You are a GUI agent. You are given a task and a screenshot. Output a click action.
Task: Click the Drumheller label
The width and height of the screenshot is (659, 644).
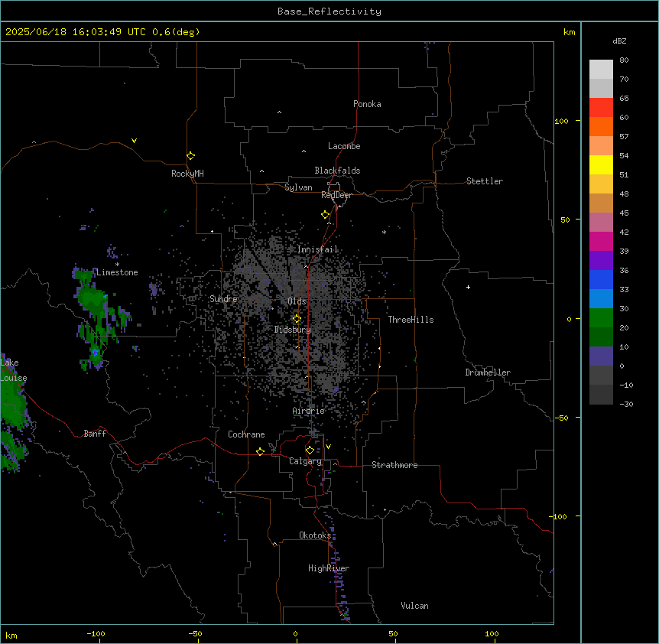click(488, 372)
